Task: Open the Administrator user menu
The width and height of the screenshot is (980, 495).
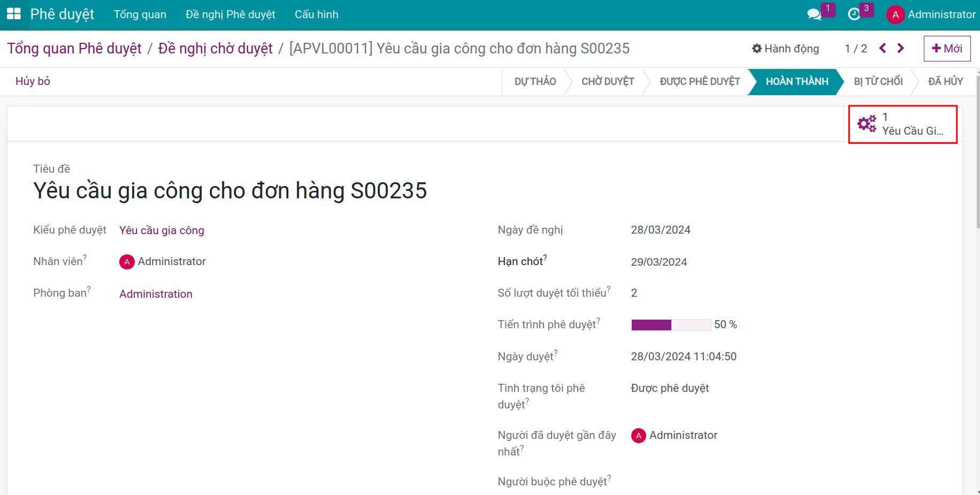Action: 931,14
